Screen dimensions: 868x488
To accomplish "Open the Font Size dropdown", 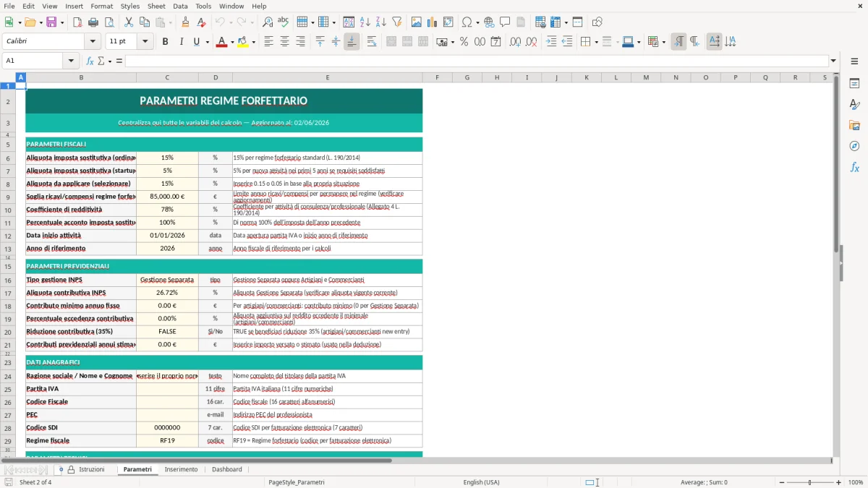I will tap(145, 42).
